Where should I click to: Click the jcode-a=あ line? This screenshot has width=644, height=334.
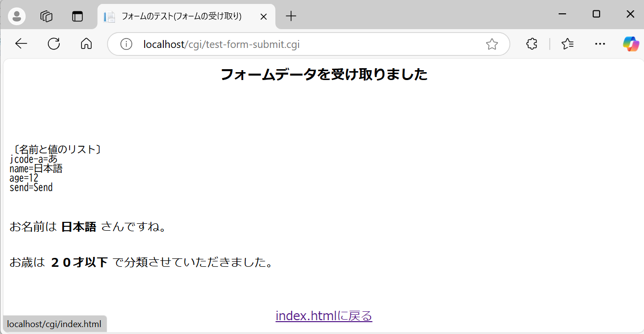coord(34,159)
